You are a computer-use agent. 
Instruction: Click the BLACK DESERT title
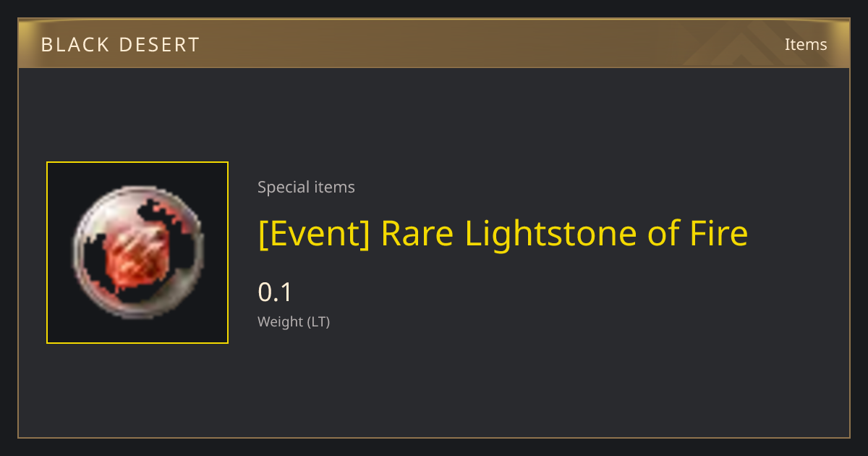tap(120, 45)
